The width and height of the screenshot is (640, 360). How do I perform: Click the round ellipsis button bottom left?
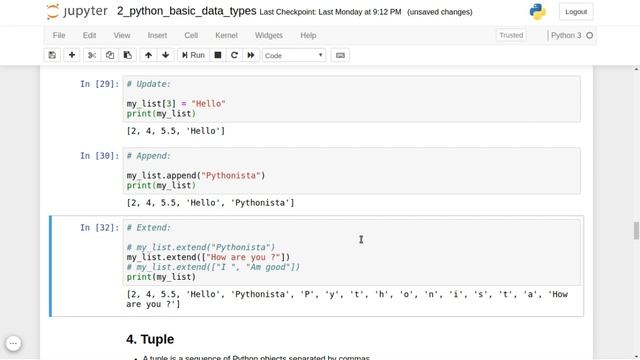[x=13, y=343]
